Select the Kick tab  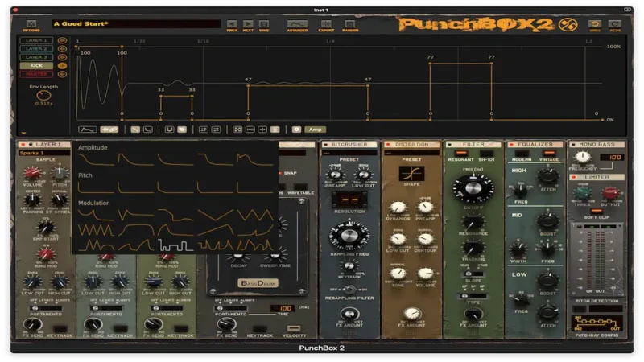click(36, 66)
